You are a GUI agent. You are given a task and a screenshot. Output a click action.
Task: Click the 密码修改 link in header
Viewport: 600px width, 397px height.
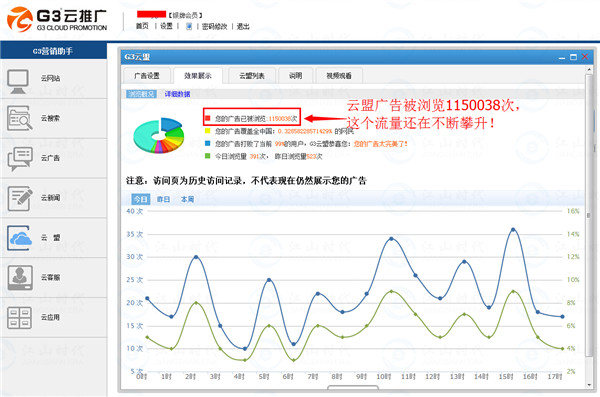(215, 26)
